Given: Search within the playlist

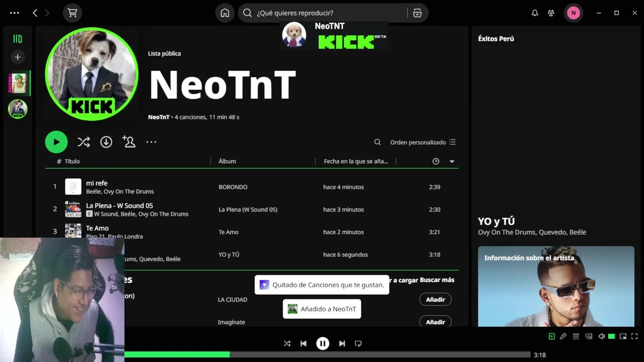Looking at the screenshot, I should pyautogui.click(x=377, y=142).
